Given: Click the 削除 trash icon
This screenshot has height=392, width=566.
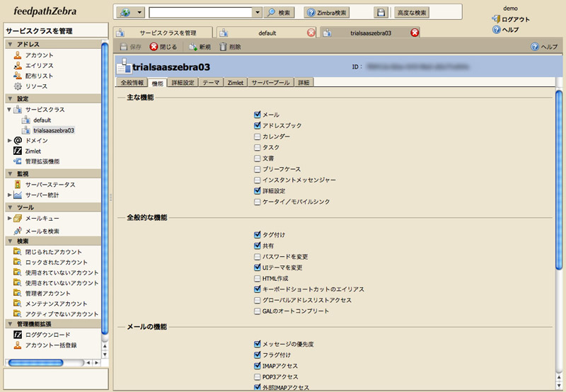Looking at the screenshot, I should (x=223, y=47).
